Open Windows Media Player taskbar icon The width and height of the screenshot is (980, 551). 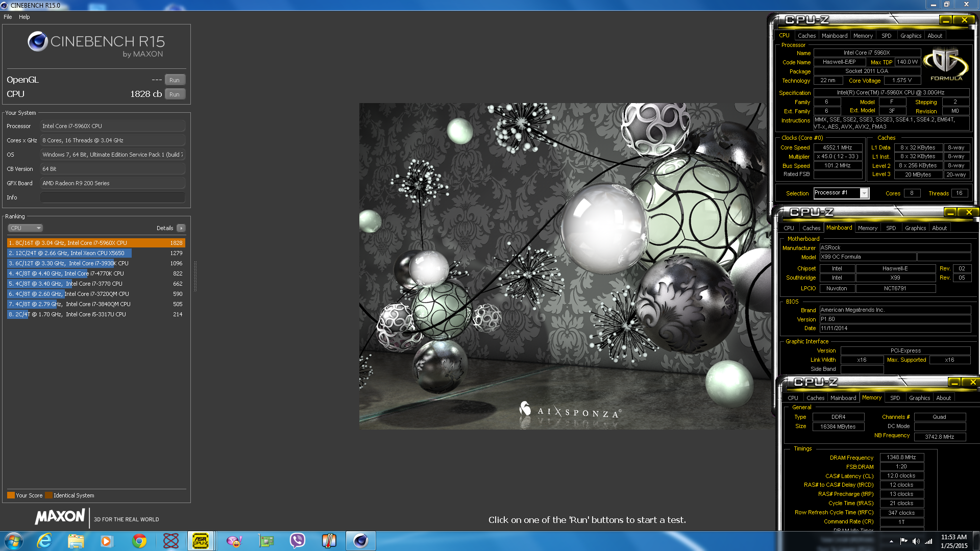click(106, 541)
